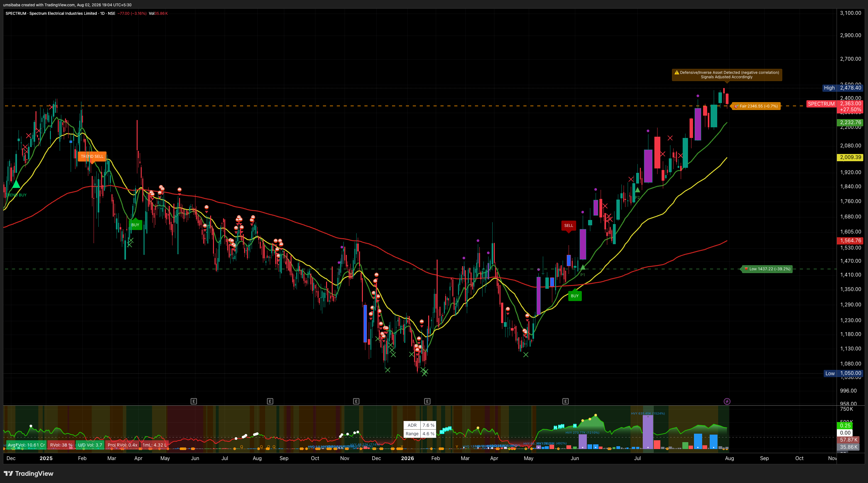The width and height of the screenshot is (868, 483).
Task: Click the 2026 year label on time axis
Action: (x=407, y=458)
